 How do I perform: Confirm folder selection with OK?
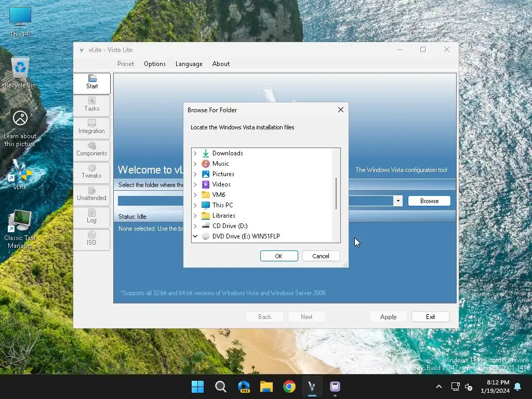coord(279,256)
